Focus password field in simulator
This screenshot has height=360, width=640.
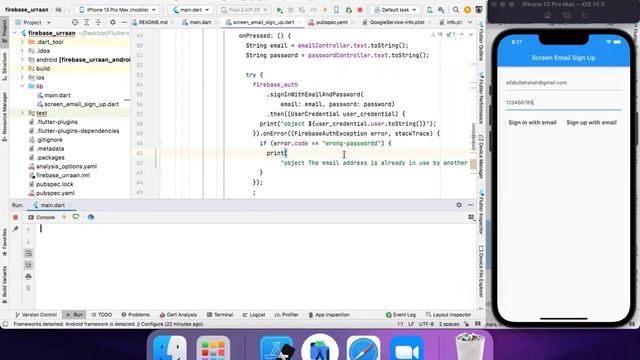pyautogui.click(x=563, y=103)
